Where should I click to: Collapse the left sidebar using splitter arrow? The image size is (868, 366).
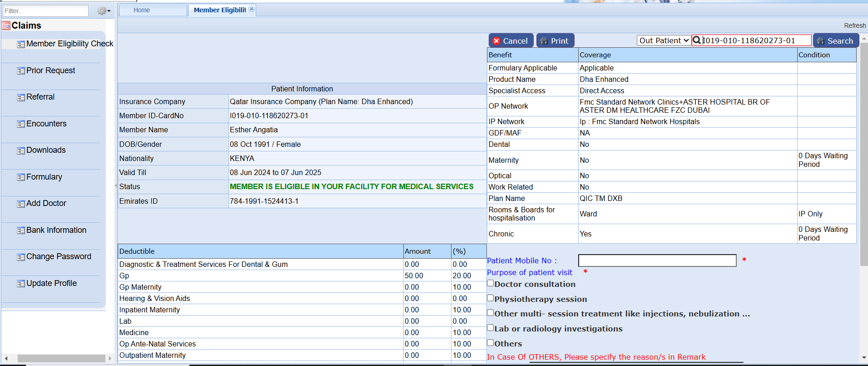[x=116, y=186]
